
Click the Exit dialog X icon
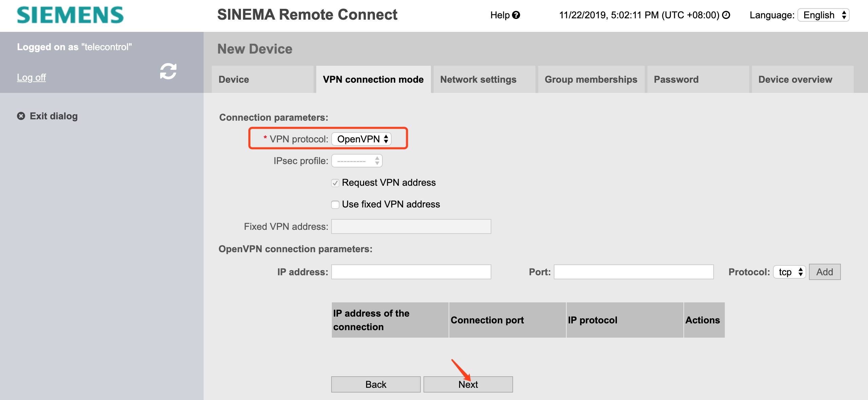tap(21, 116)
